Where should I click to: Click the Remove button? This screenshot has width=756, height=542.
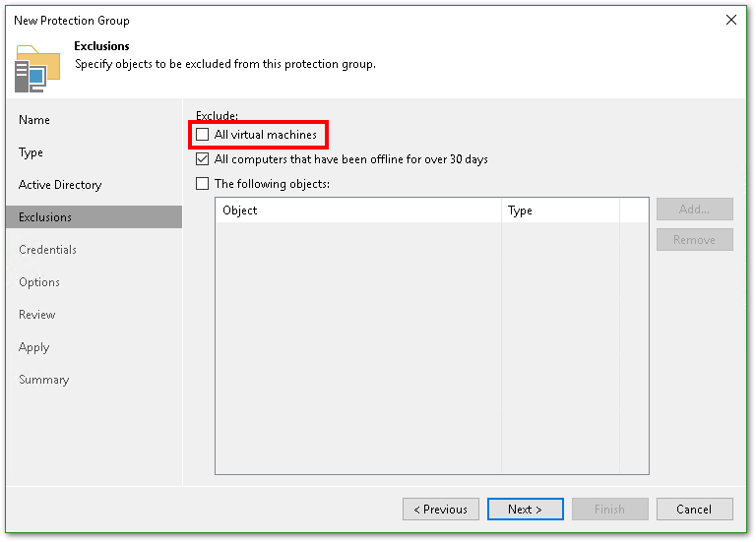pyautogui.click(x=694, y=240)
